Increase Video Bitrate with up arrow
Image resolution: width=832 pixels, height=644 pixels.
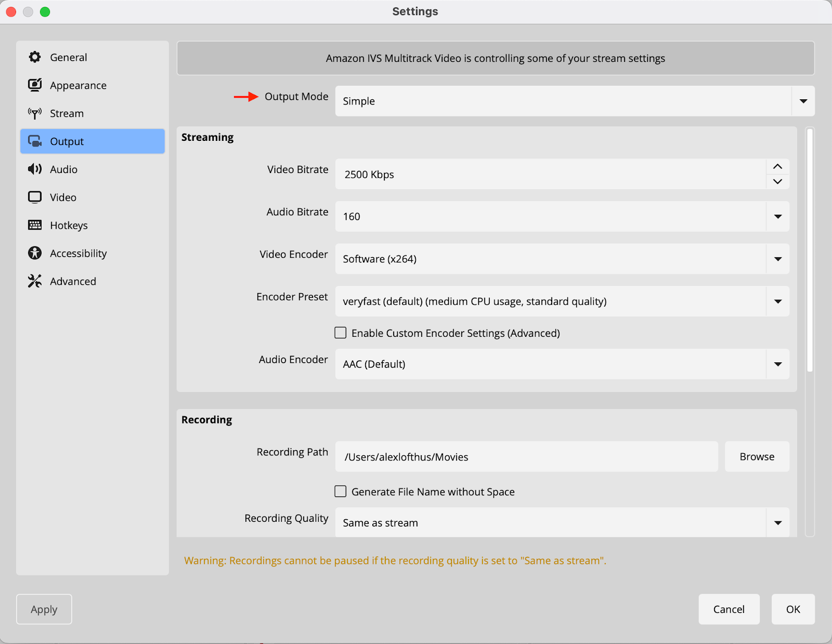tap(777, 167)
